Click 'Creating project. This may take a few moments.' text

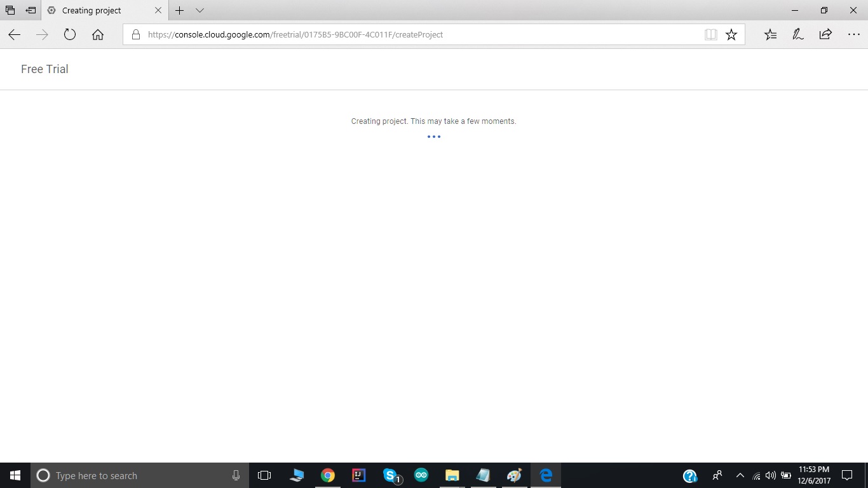pos(434,121)
